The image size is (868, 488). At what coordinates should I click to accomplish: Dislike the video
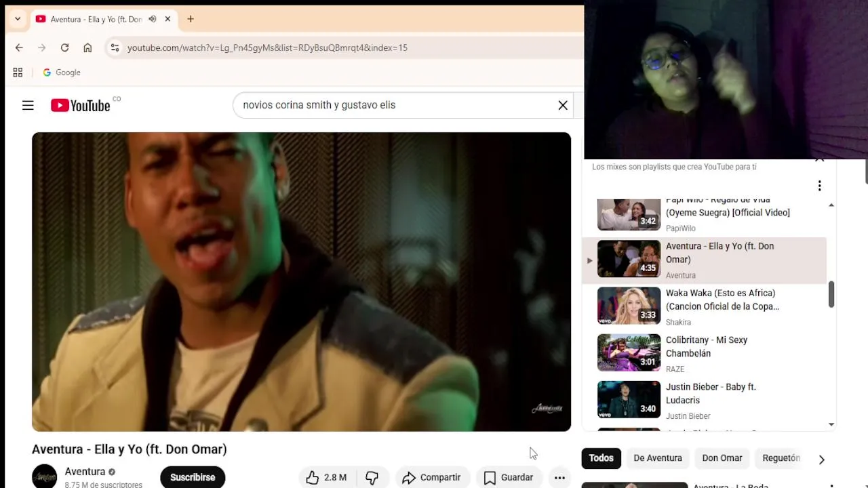tap(372, 477)
